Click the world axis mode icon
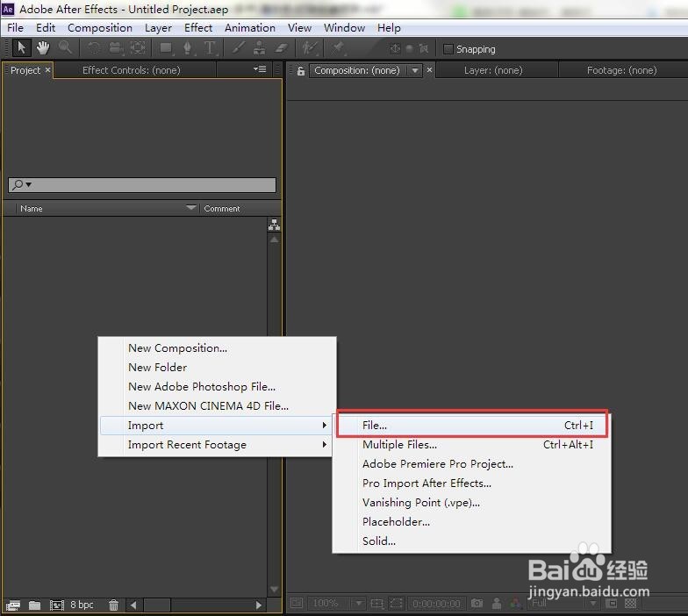The height and width of the screenshot is (616, 688). click(409, 49)
